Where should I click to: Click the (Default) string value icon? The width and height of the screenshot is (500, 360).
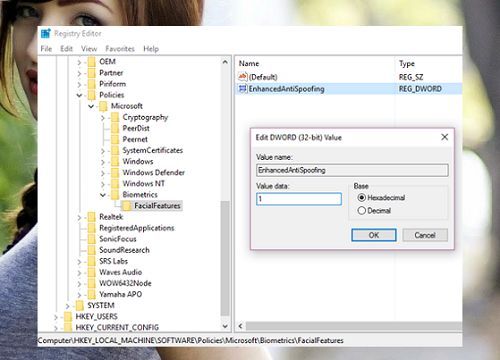(x=243, y=77)
